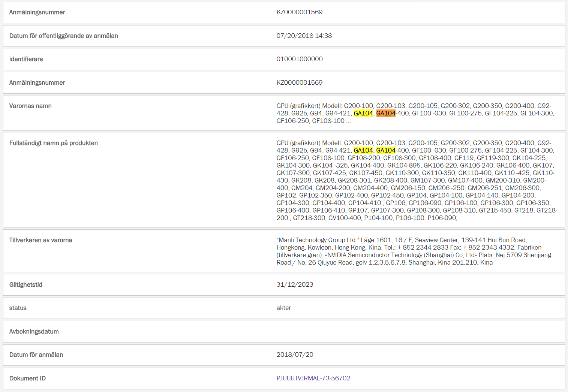The height and width of the screenshot is (392, 568).
Task: Open the PJUUUTVJRMAE-73-56702 document link
Action: pos(313,378)
